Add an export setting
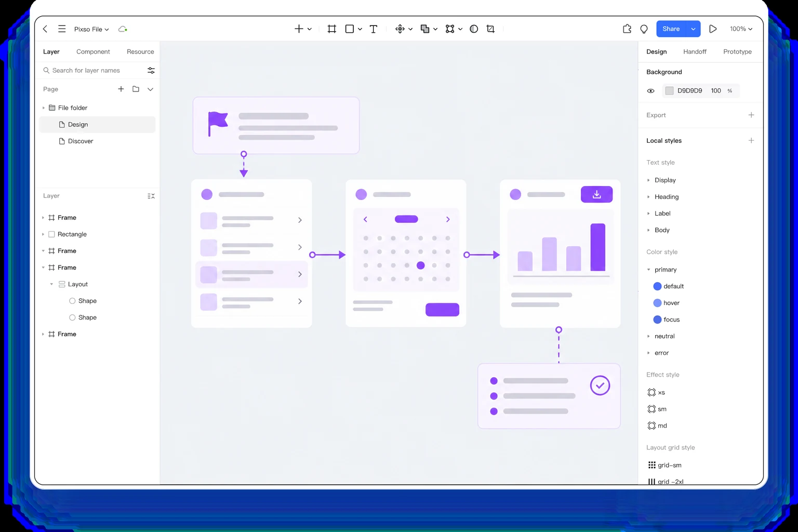 coord(751,115)
